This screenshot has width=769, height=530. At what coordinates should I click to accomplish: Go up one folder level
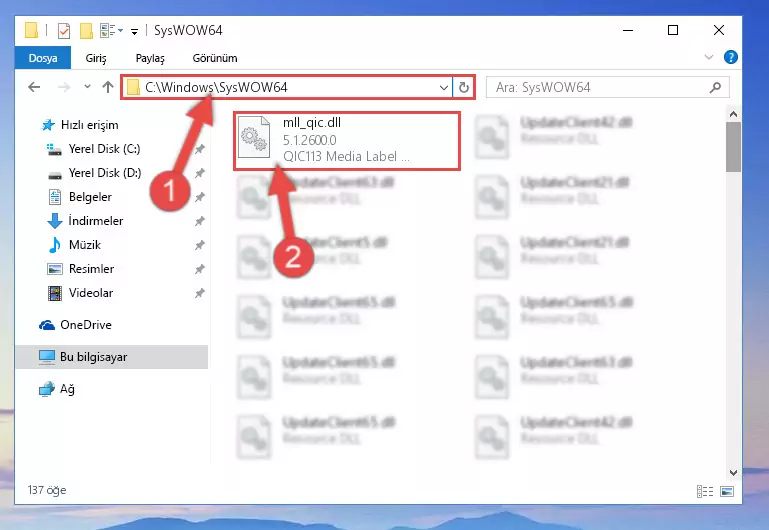click(x=108, y=87)
